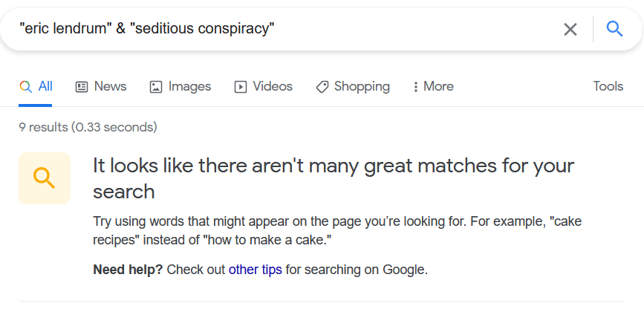Expand the More search categories menu
This screenshot has width=644, height=309.
(x=438, y=86)
